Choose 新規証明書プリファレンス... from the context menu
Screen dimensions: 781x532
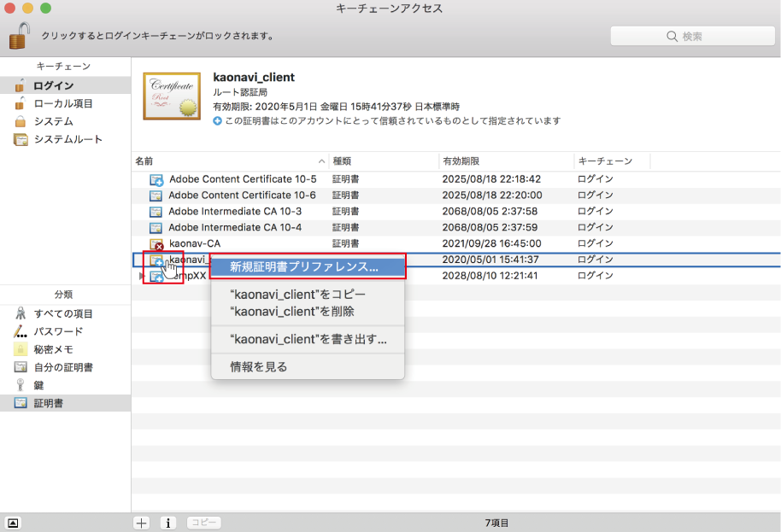(308, 266)
